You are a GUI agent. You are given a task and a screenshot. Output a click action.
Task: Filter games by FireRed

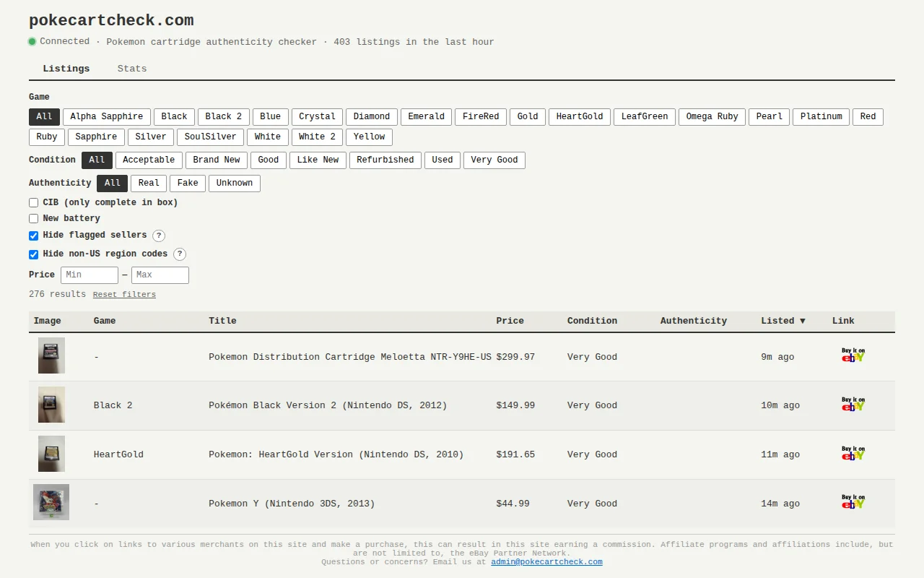coord(481,117)
